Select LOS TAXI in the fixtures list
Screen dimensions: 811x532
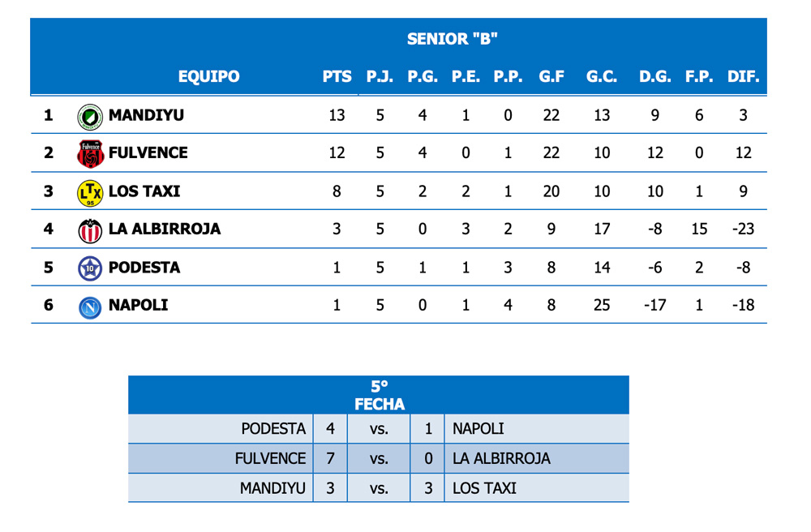tap(484, 488)
